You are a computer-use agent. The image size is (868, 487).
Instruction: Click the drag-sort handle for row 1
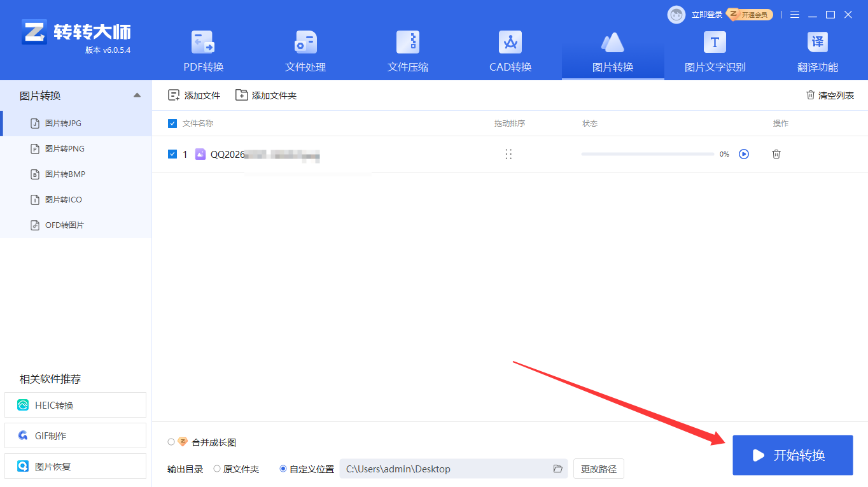[x=508, y=154]
